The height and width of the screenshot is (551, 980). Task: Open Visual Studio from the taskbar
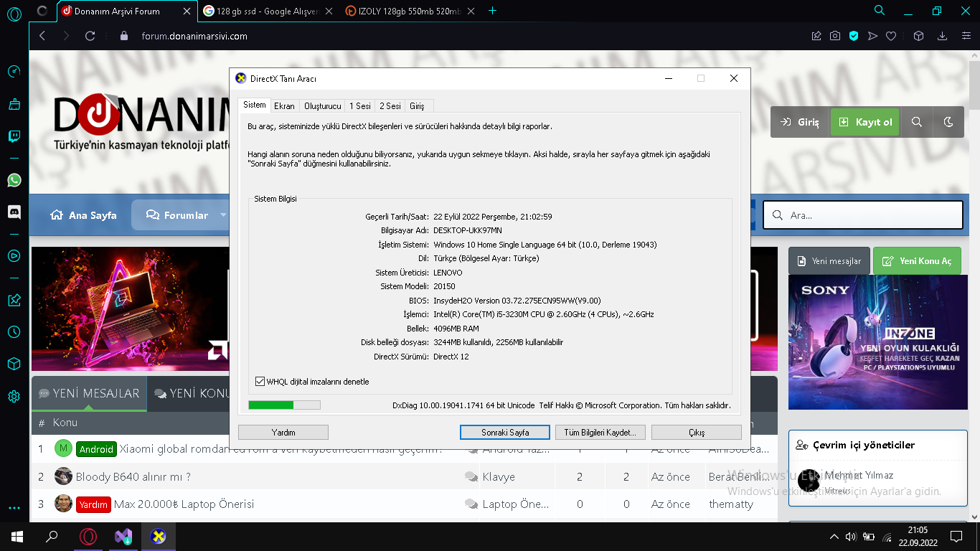pyautogui.click(x=123, y=537)
